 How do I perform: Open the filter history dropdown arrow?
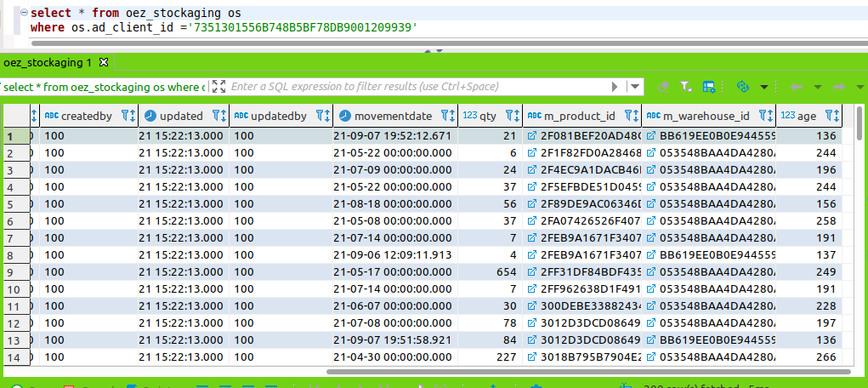click(x=634, y=87)
